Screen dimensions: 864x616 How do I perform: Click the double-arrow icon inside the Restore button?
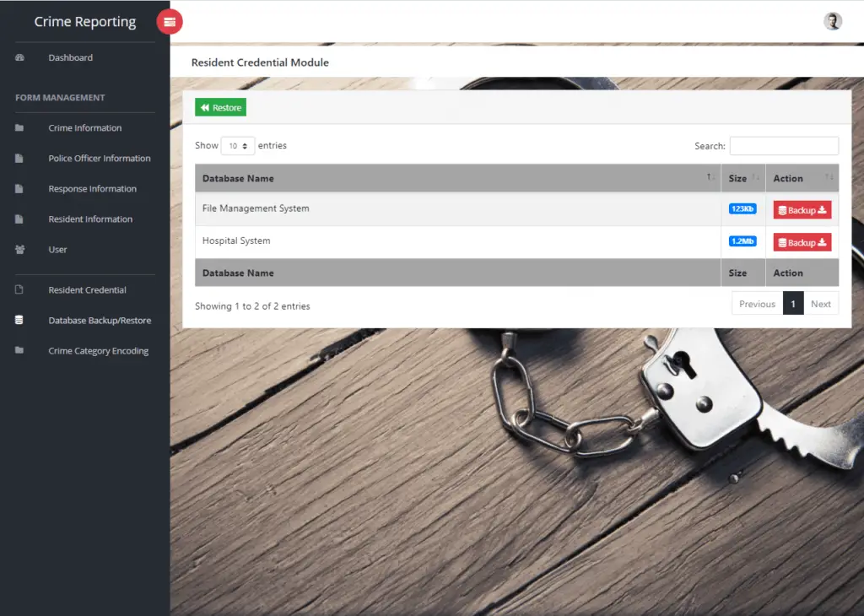click(x=205, y=107)
